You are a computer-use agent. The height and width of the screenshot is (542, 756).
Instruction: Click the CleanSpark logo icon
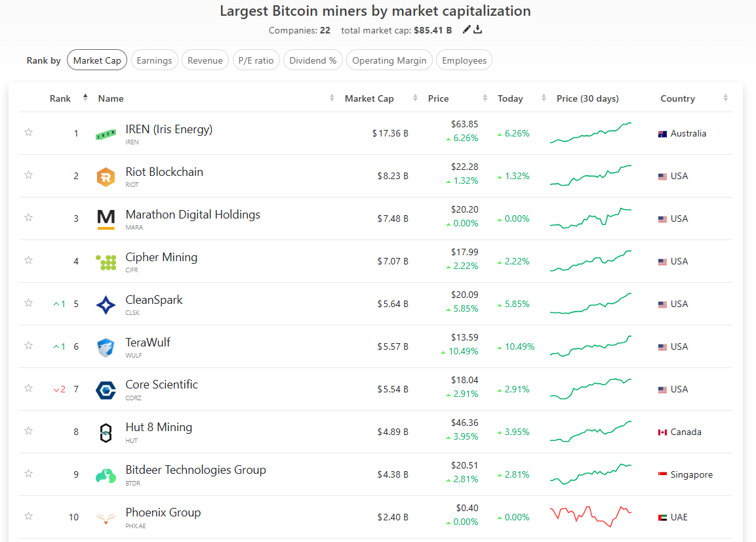coord(106,304)
